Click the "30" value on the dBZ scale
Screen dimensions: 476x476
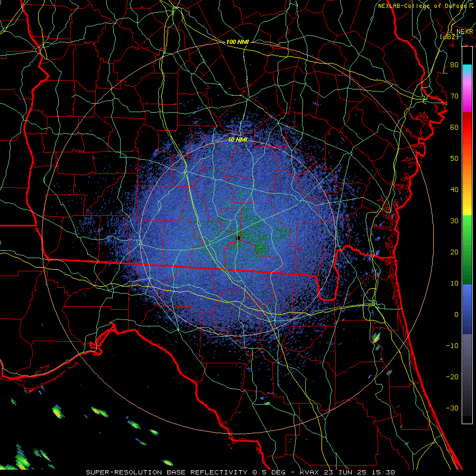coord(454,221)
